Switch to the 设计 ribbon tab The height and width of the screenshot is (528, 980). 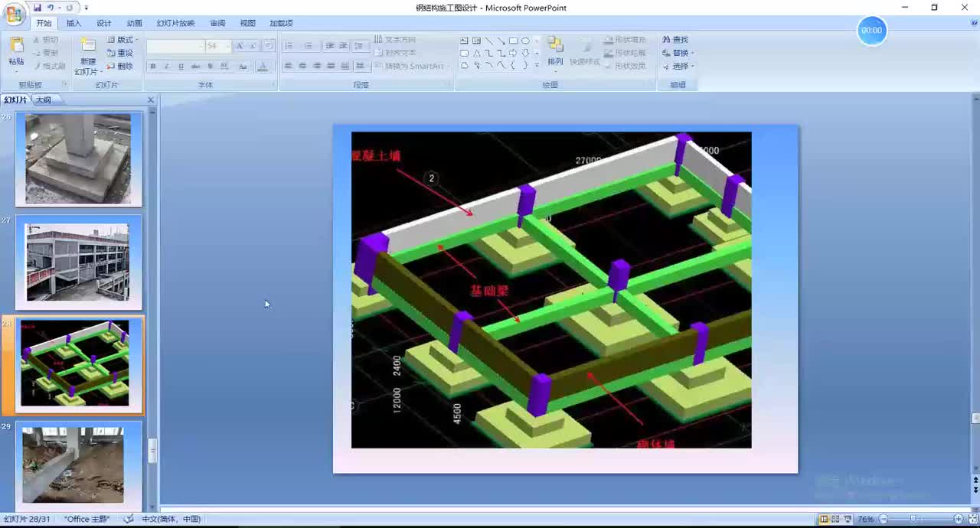104,24
